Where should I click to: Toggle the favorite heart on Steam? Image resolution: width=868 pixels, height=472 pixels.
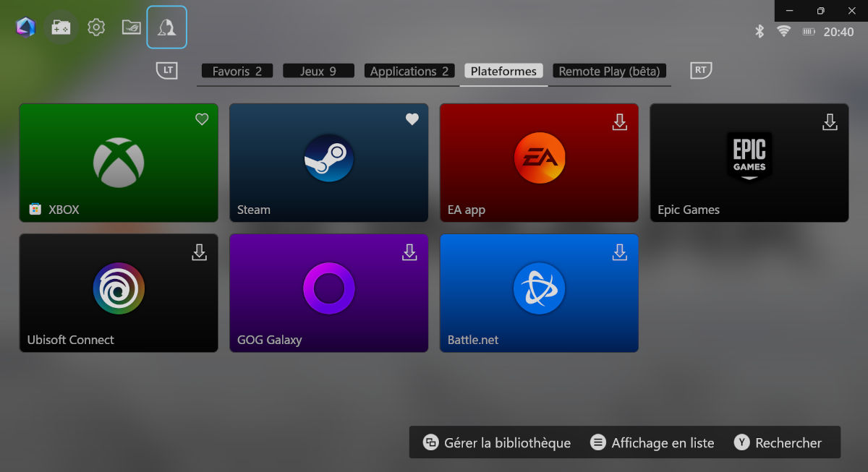click(412, 120)
